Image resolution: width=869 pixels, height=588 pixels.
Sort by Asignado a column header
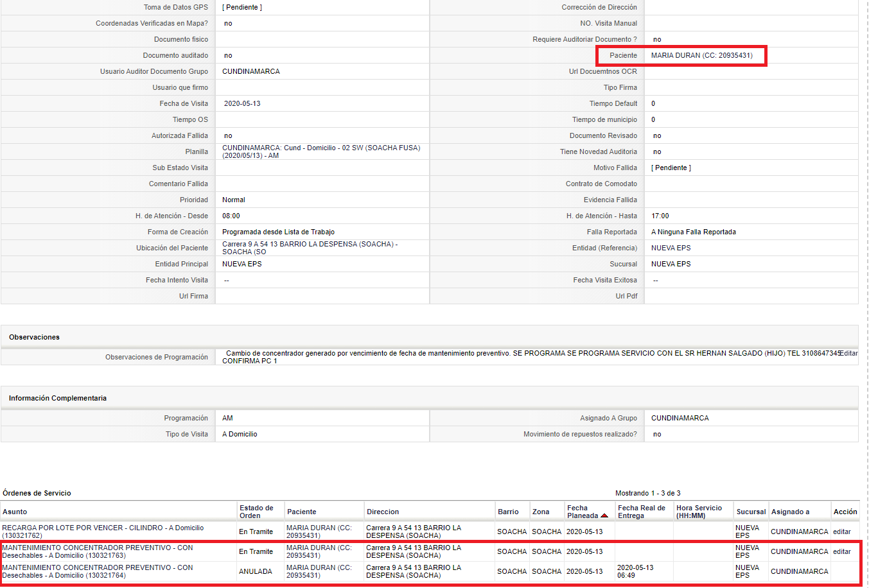pos(790,512)
